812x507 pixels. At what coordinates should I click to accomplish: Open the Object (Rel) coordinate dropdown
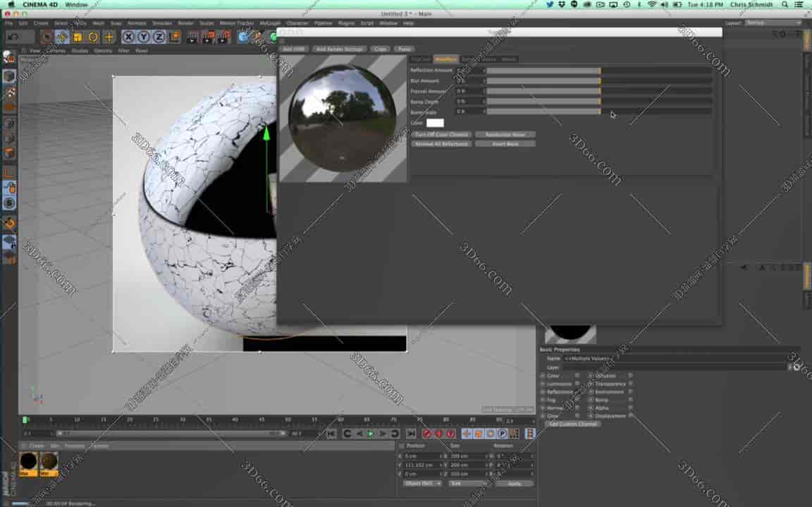click(x=422, y=484)
